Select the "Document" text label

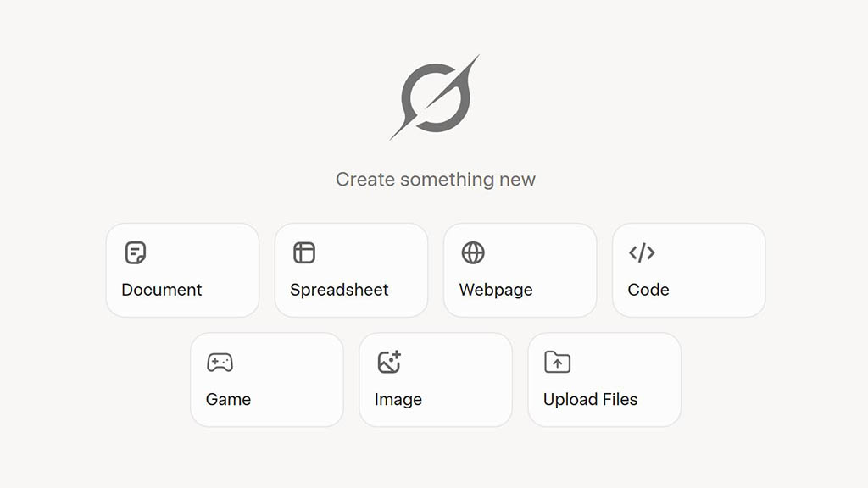162,290
